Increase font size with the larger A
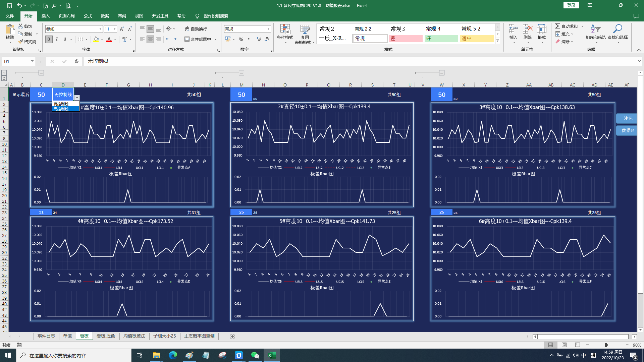The width and height of the screenshot is (644, 362). point(122,29)
